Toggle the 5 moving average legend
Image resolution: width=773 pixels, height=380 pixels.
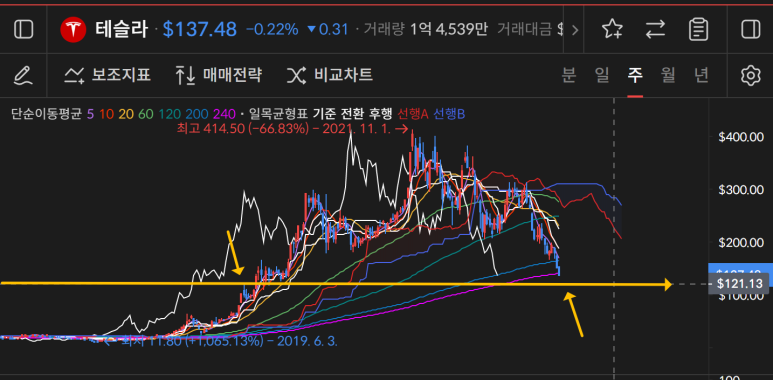click(90, 114)
